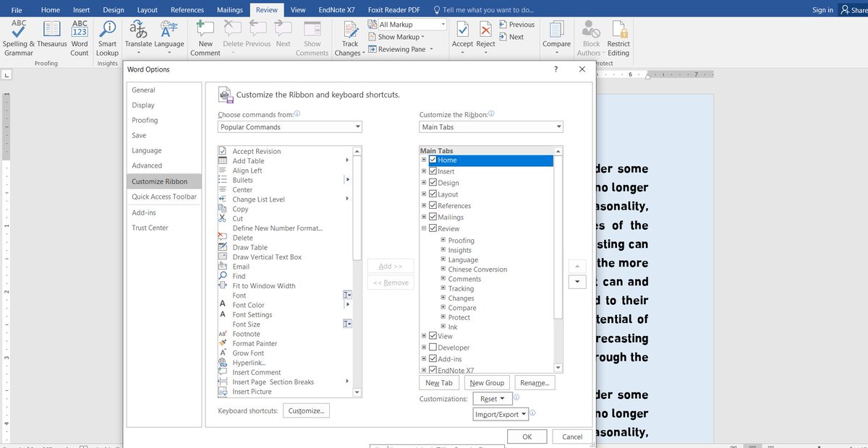Confirm with the OK button
868x448 pixels.
527,436
